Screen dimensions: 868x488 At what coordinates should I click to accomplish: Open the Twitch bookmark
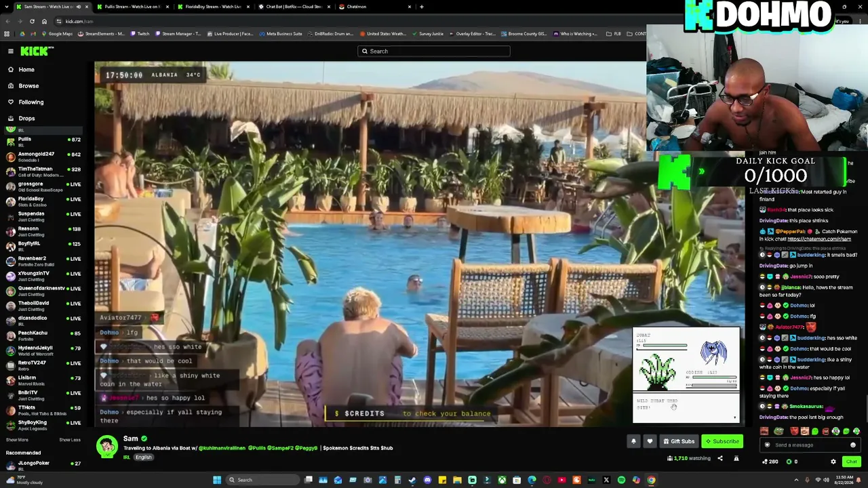tap(140, 34)
